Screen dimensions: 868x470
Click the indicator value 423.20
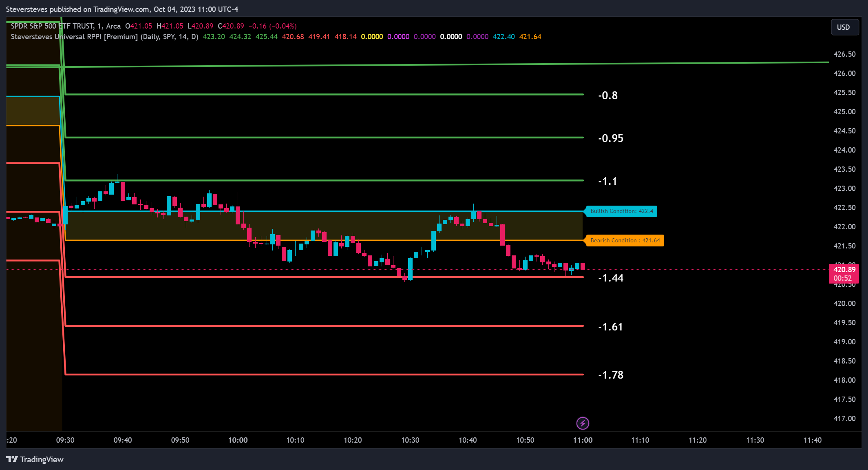214,37
